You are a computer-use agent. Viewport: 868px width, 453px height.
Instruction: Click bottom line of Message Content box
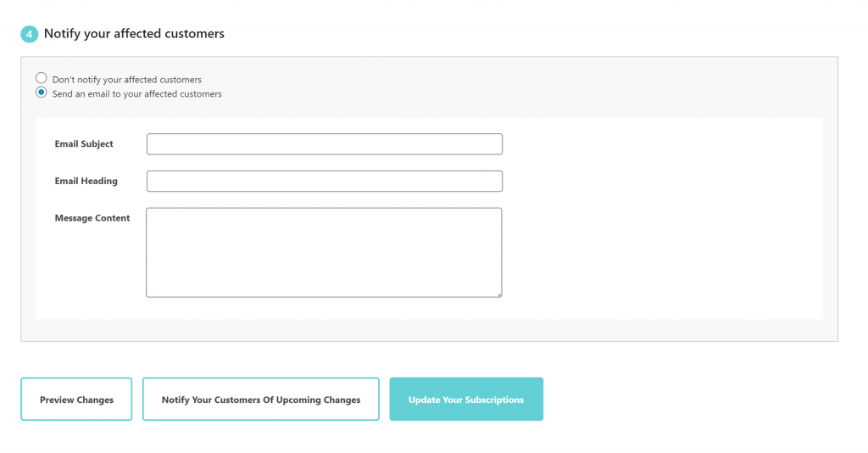coord(324,297)
